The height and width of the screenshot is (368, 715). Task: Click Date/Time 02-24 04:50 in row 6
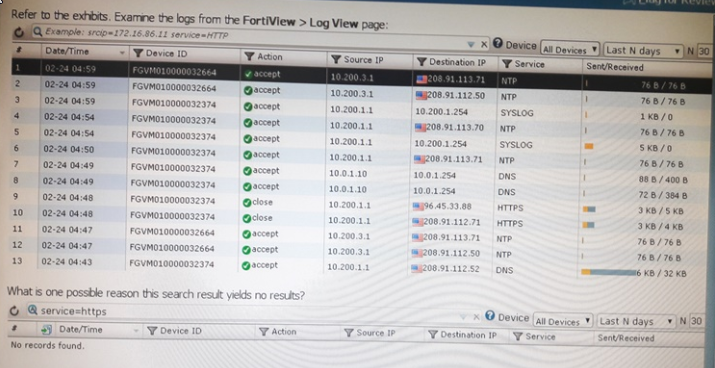point(69,149)
